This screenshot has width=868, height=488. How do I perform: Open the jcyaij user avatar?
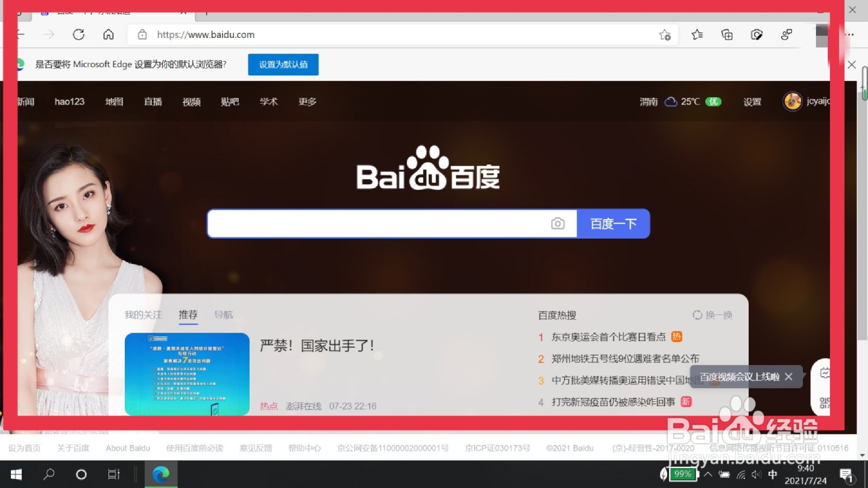792,101
